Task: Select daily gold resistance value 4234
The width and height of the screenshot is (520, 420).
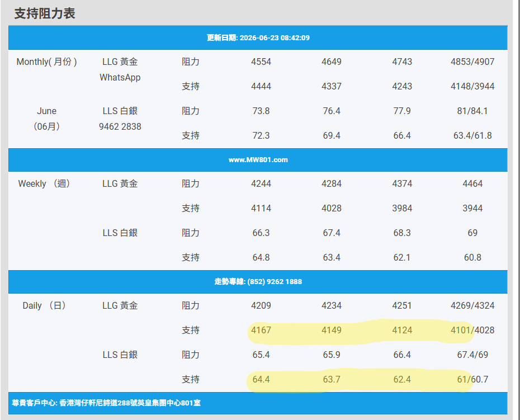Action: click(332, 305)
